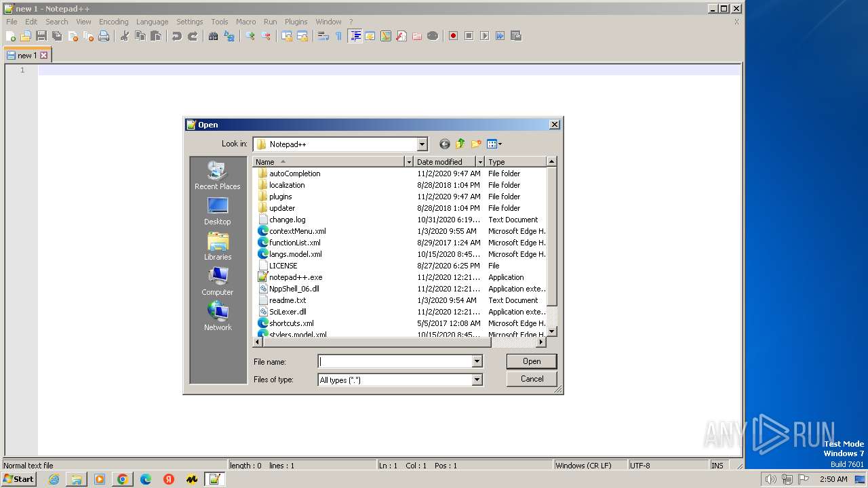Go to Recent Places in the sidebar
The image size is (868, 488).
tap(217, 176)
